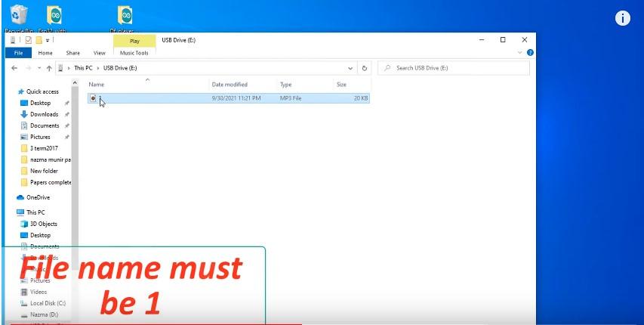
Task: Click the Play contextual tab header
Action: pos(134,41)
